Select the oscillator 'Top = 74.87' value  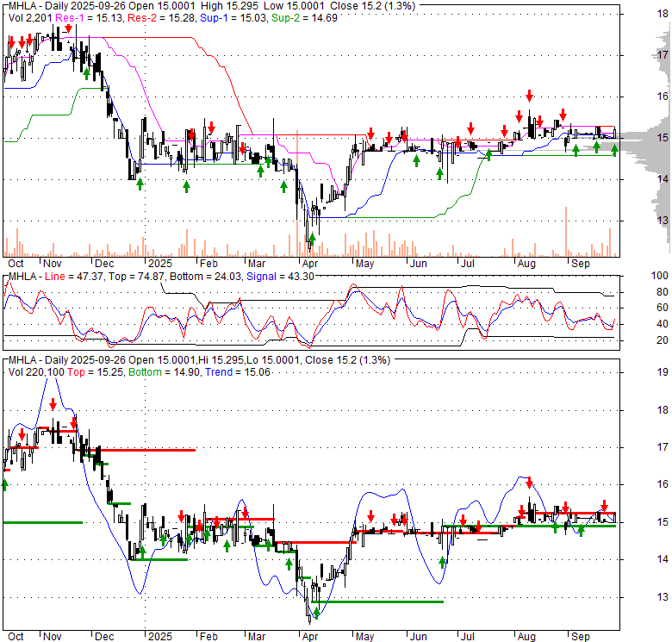click(136, 277)
